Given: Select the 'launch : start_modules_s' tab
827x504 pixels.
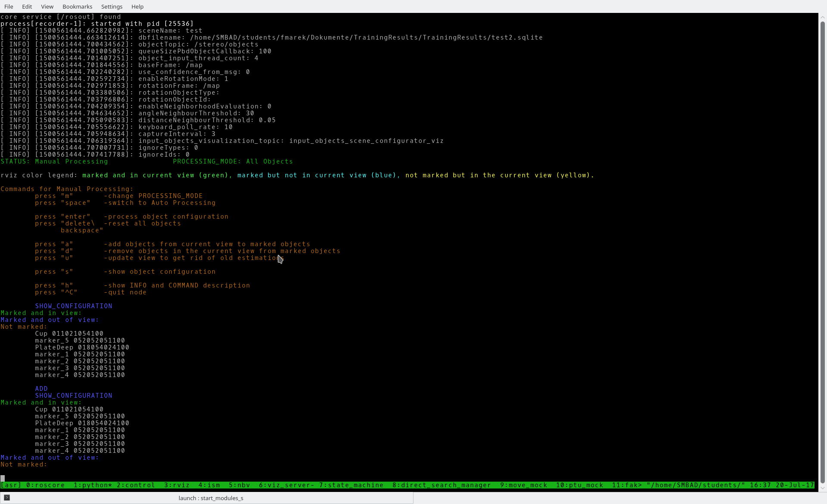Looking at the screenshot, I should pyautogui.click(x=211, y=498).
